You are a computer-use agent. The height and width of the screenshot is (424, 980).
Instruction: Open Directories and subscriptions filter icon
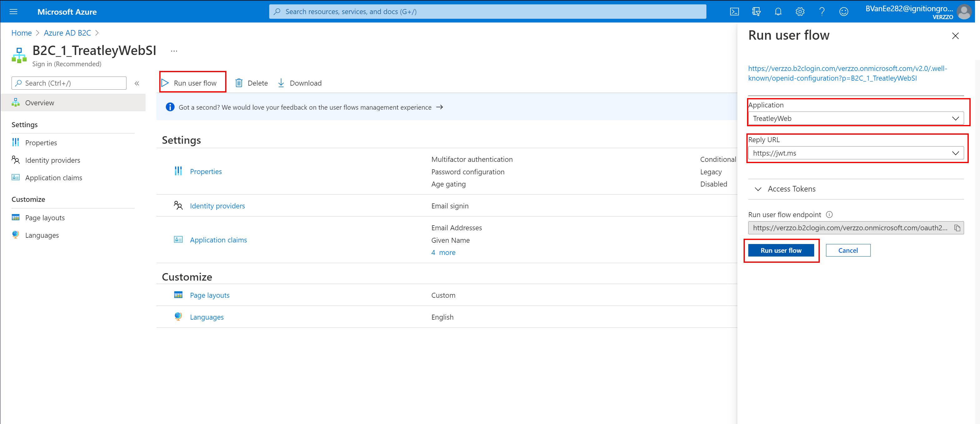tap(756, 12)
